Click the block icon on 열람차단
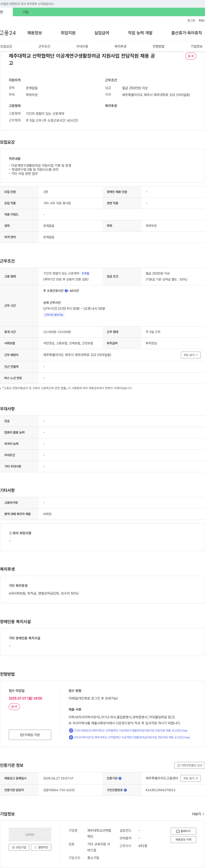 [36, 847]
